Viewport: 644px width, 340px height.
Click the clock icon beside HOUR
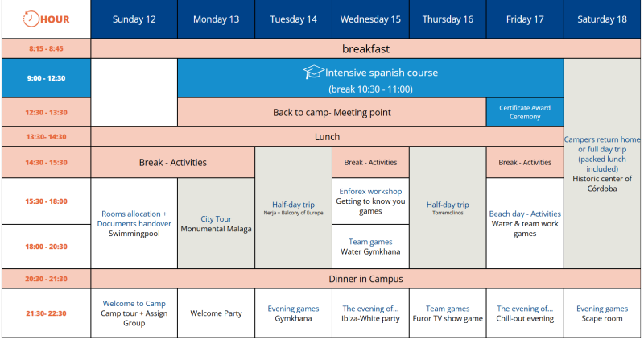click(28, 19)
